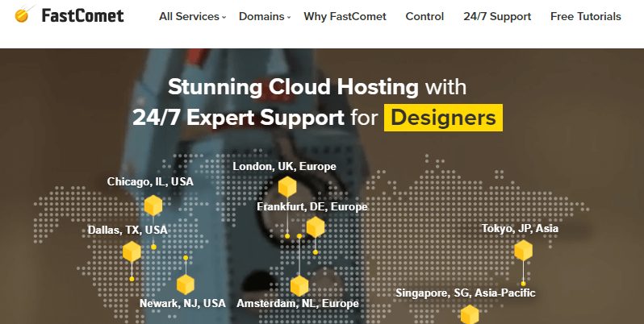
Task: Select the Frankfurt datacenter cube icon
Action: coord(316,227)
